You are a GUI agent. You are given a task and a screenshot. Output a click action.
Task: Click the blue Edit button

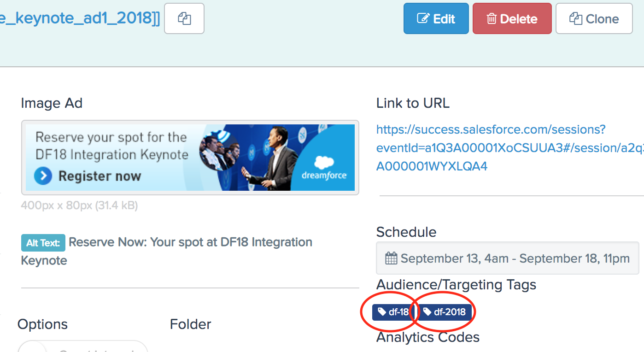point(436,19)
